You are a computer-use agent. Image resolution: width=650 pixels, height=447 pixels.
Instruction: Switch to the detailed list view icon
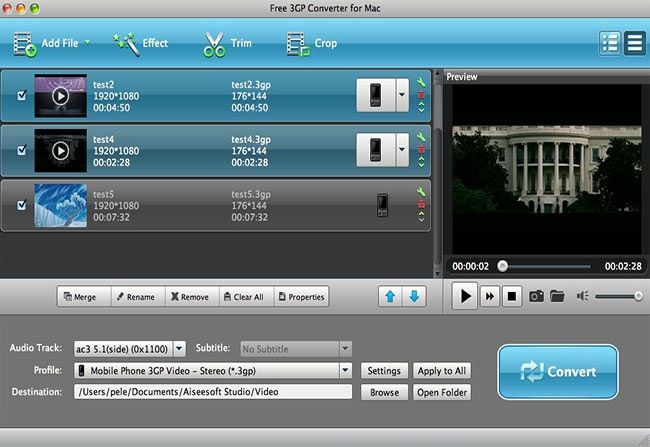[610, 43]
